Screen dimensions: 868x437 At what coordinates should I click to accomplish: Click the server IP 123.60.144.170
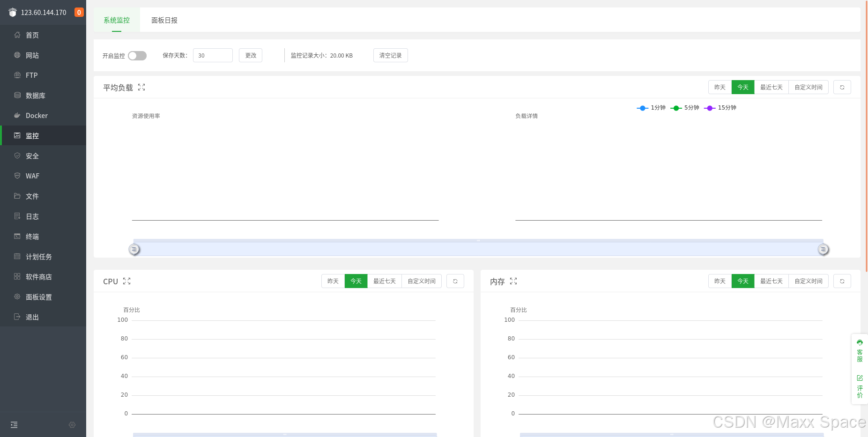click(x=44, y=13)
